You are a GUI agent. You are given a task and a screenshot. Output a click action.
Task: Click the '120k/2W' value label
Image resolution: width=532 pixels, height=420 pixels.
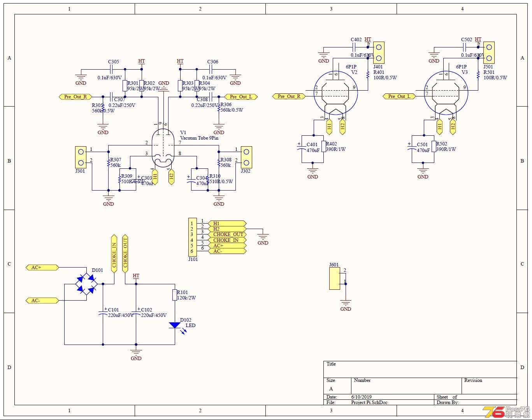(x=186, y=298)
